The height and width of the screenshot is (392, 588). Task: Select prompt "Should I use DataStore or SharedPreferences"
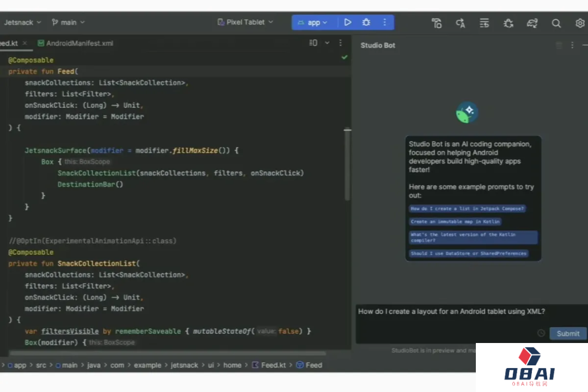(x=469, y=254)
